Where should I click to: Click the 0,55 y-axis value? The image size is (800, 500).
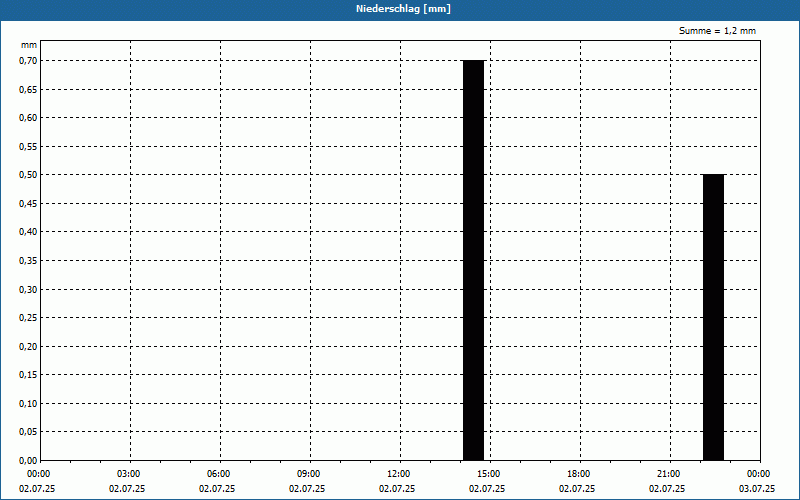29,146
